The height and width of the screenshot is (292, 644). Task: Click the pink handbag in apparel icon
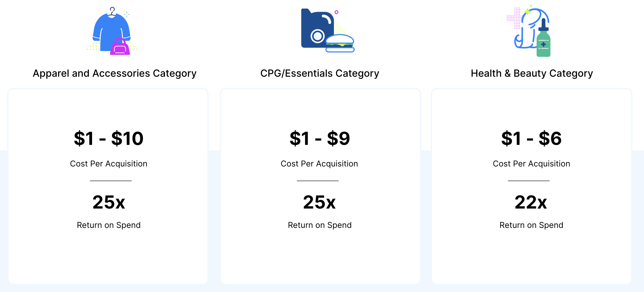pyautogui.click(x=120, y=47)
